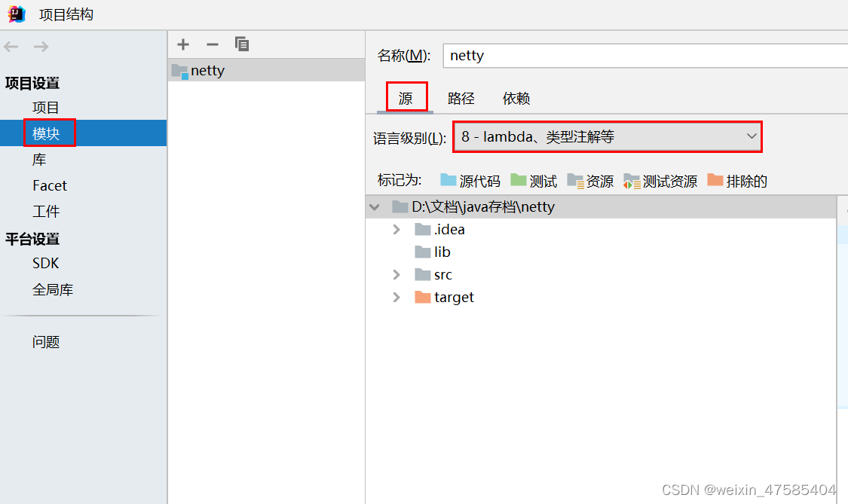Image resolution: width=848 pixels, height=504 pixels.
Task: Switch to the 依赖 tab
Action: (x=516, y=98)
